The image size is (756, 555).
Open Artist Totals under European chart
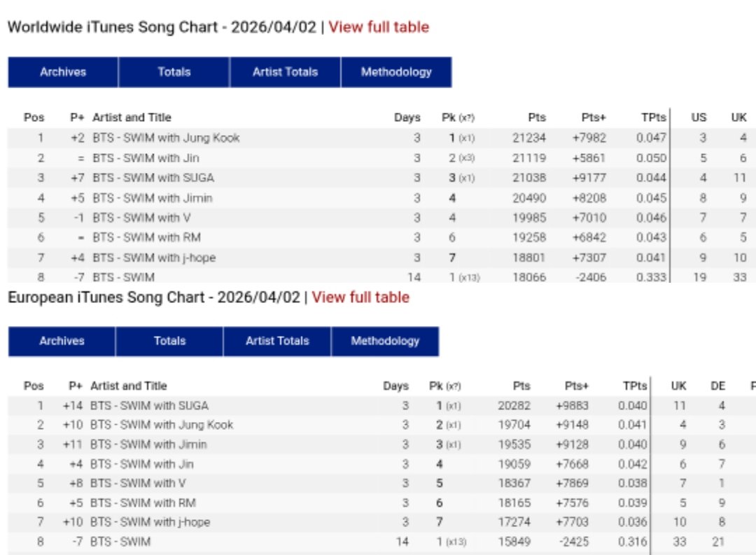(277, 342)
